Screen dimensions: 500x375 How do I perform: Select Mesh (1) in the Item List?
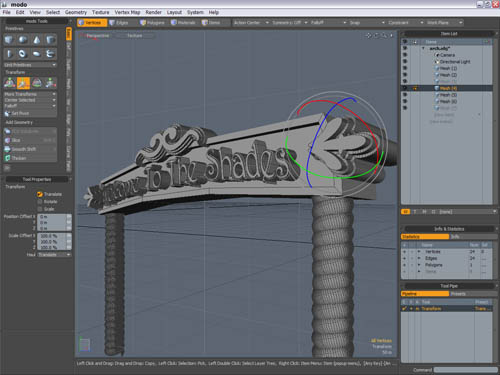(448, 68)
